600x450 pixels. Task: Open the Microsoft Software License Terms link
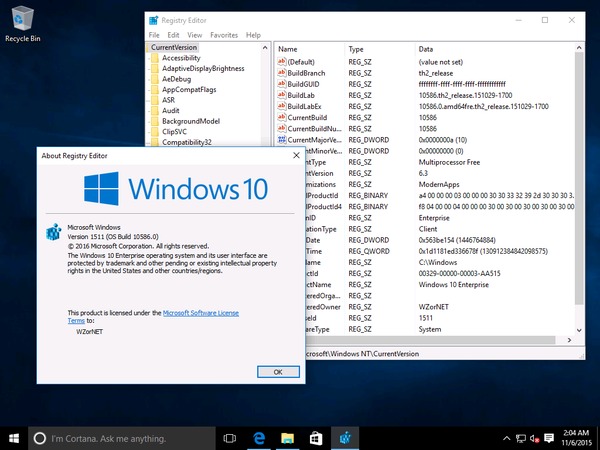(200, 313)
